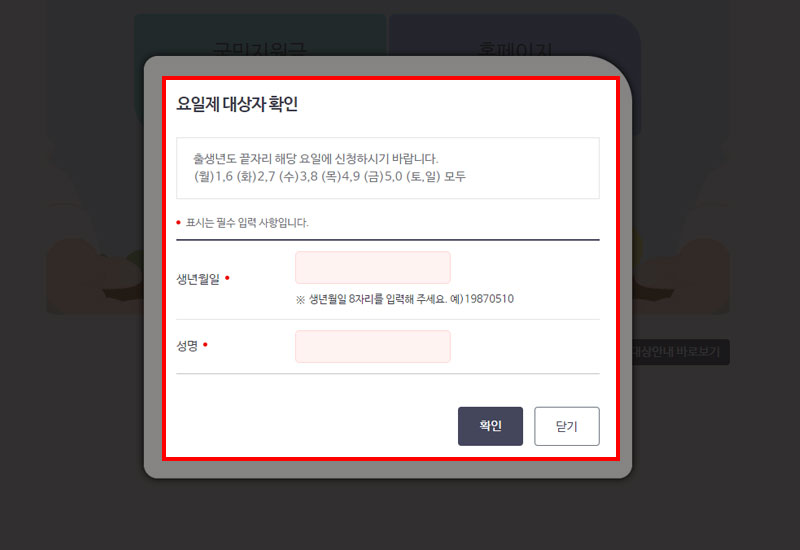
Task: Focus the 성명 name input field
Action: coord(372,346)
